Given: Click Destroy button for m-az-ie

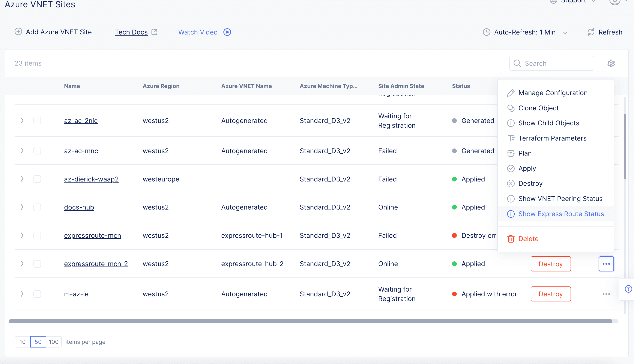Looking at the screenshot, I should click(x=551, y=294).
